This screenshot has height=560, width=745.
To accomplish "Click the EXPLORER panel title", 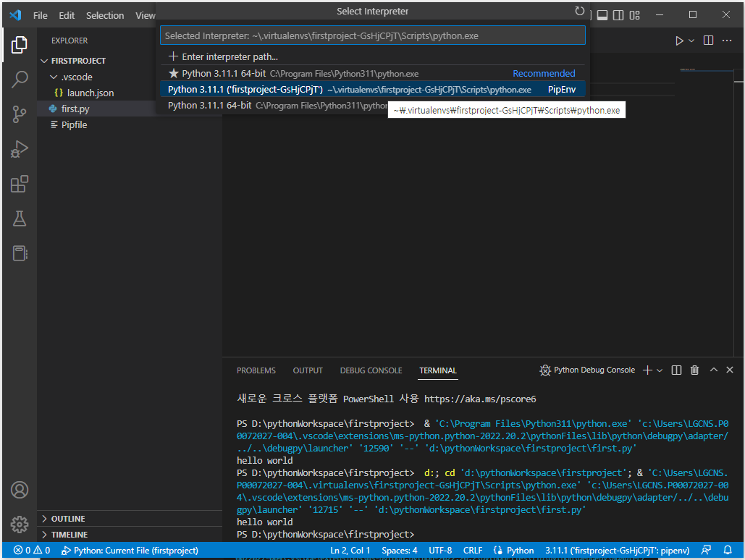I will (70, 41).
